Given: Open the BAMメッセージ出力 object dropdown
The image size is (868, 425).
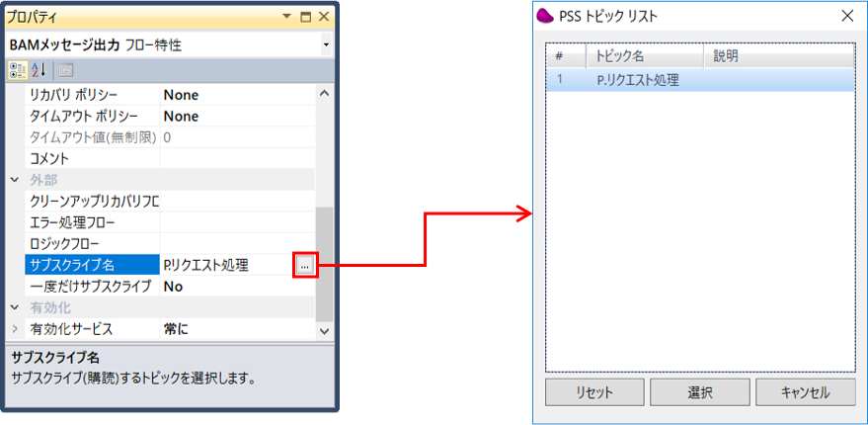Looking at the screenshot, I should [x=326, y=45].
